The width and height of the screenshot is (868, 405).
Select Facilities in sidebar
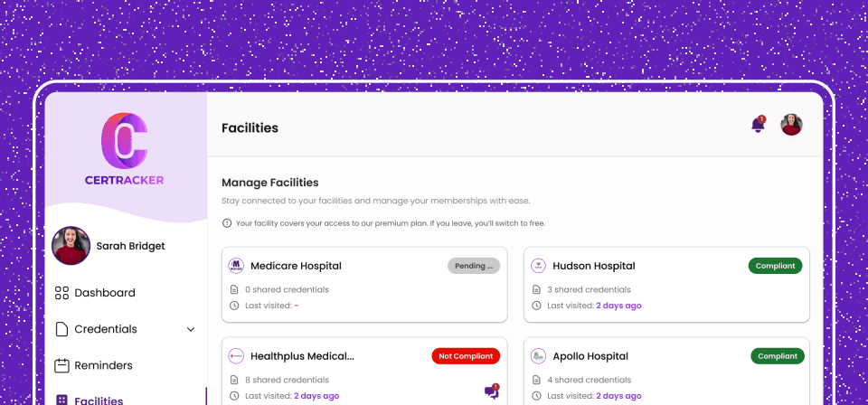[x=99, y=400]
